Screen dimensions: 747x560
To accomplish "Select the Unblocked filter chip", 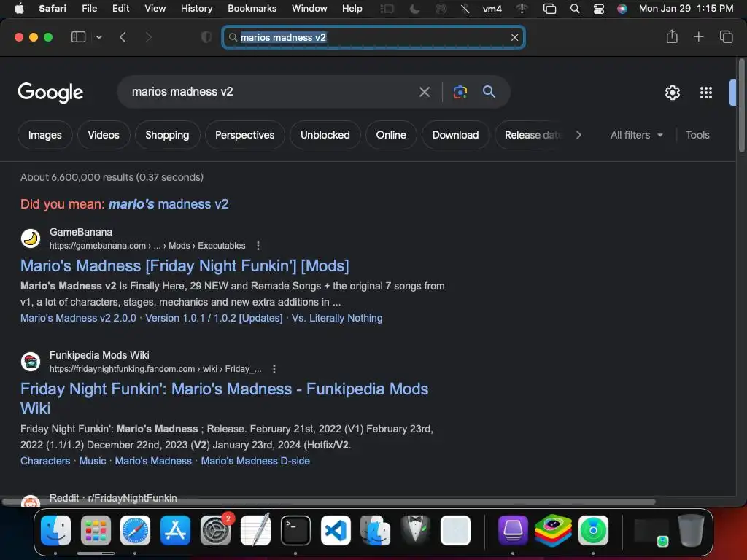I will [325, 135].
